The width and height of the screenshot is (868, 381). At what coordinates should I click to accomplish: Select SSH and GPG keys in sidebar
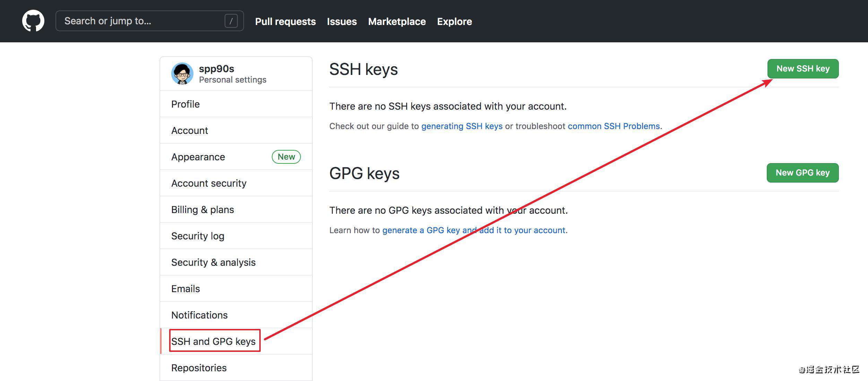tap(236, 341)
